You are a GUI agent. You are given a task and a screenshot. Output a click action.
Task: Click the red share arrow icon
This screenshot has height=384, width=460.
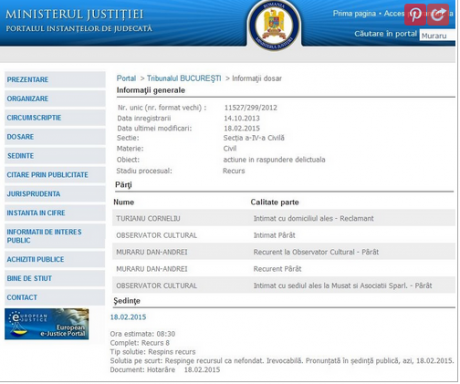(438, 15)
